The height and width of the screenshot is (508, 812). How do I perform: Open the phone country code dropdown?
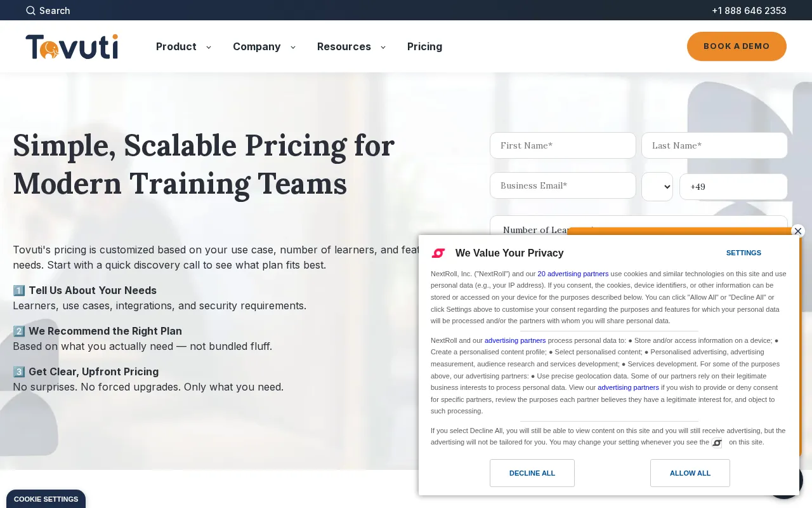[x=657, y=187]
